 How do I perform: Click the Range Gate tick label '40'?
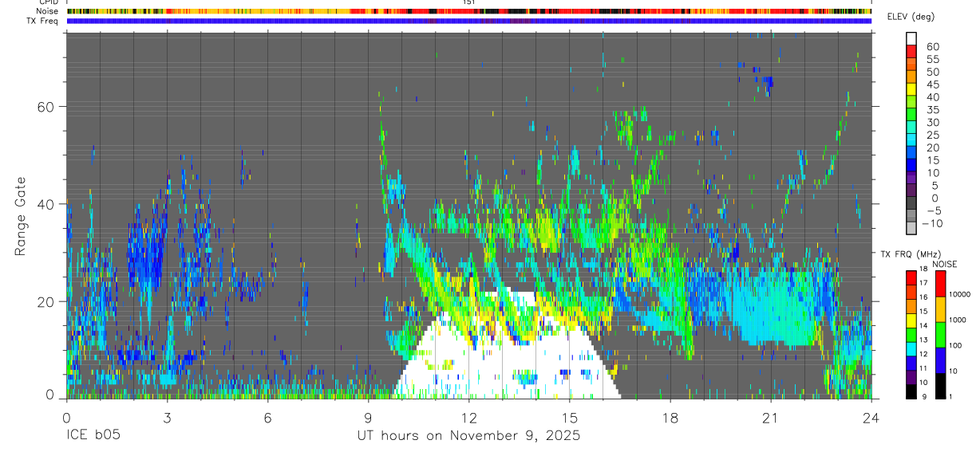(45, 204)
